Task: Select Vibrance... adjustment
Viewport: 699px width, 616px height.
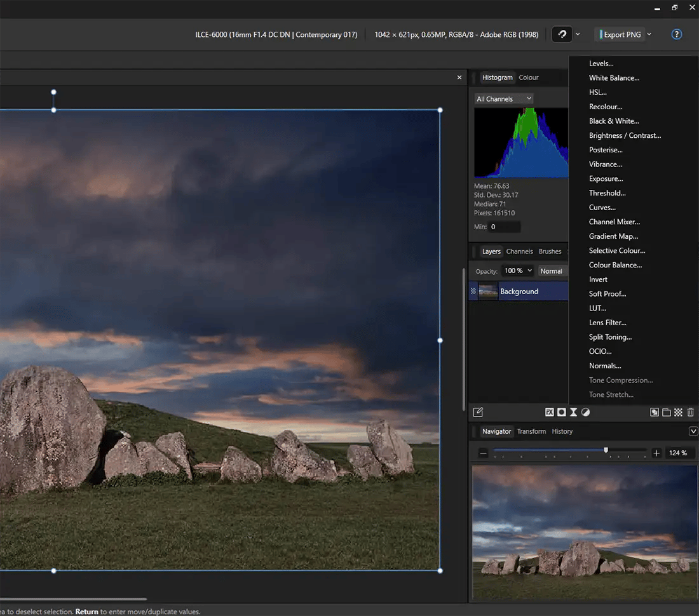Action: tap(606, 164)
